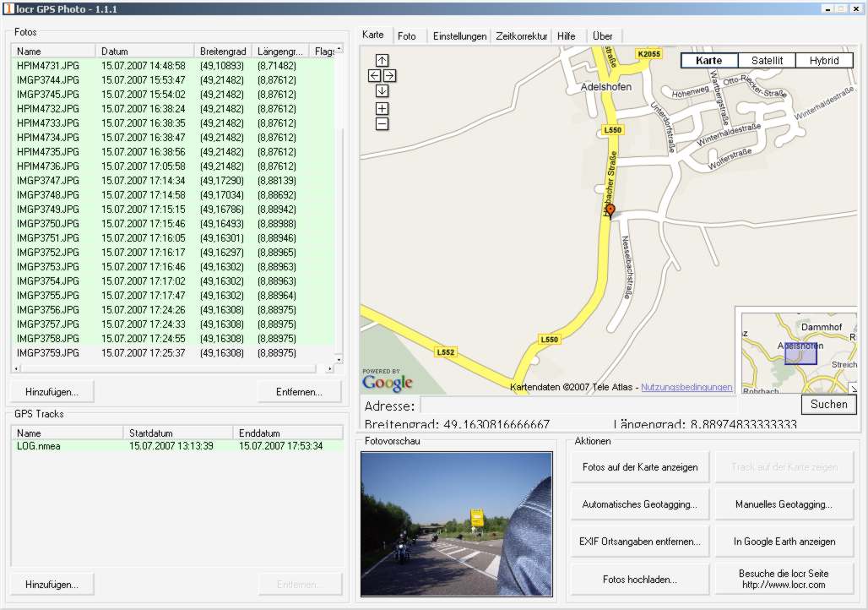Switch map view to Hybrid
The width and height of the screenshot is (868, 610).
click(823, 61)
